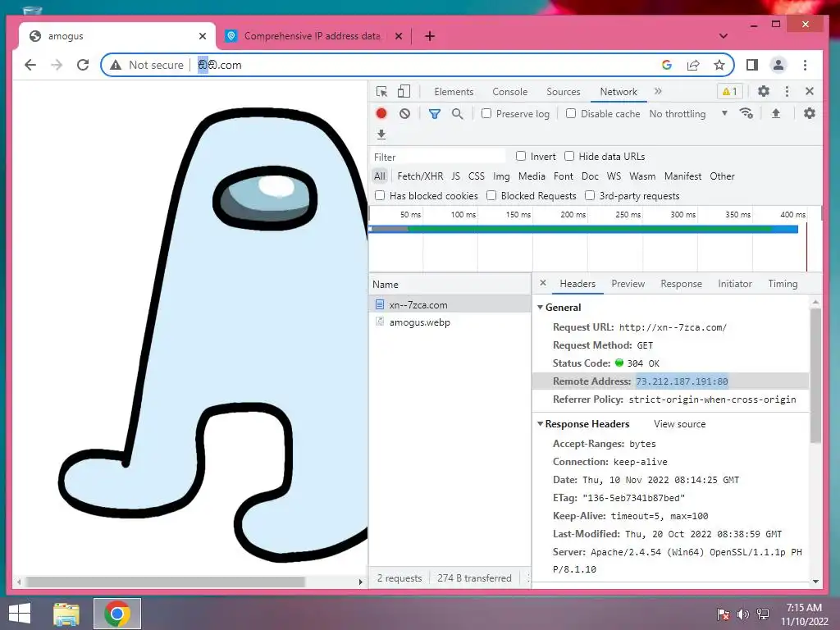Filter requests by Img type
Screen dimensions: 840x630
coord(501,176)
